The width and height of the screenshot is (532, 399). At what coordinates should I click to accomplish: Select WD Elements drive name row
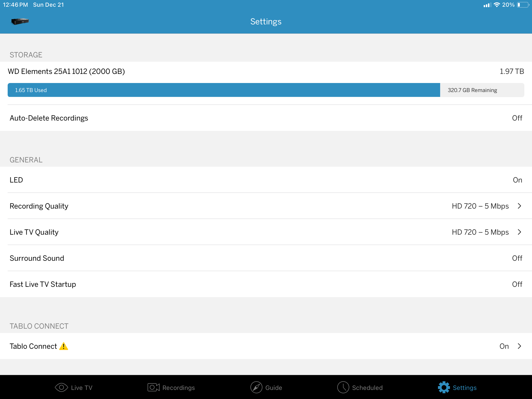[66, 72]
